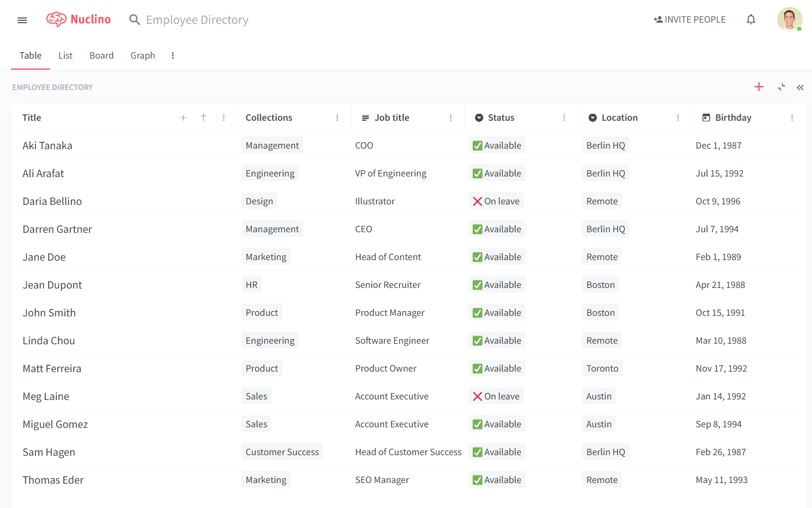This screenshot has width=812, height=508.
Task: Open more view options next to Graph tab
Action: [x=173, y=56]
